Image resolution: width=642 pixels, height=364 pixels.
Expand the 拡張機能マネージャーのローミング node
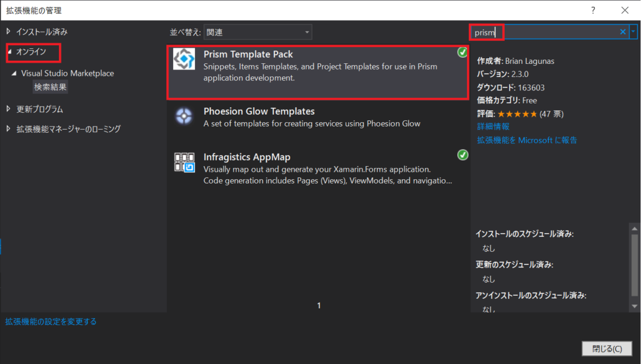[x=8, y=129]
